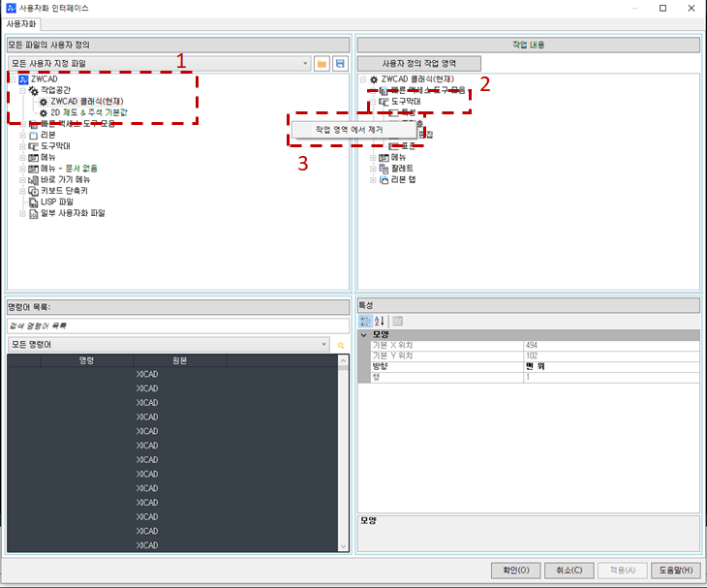Click the 행 property value 1
707x588 pixels.
(611, 378)
